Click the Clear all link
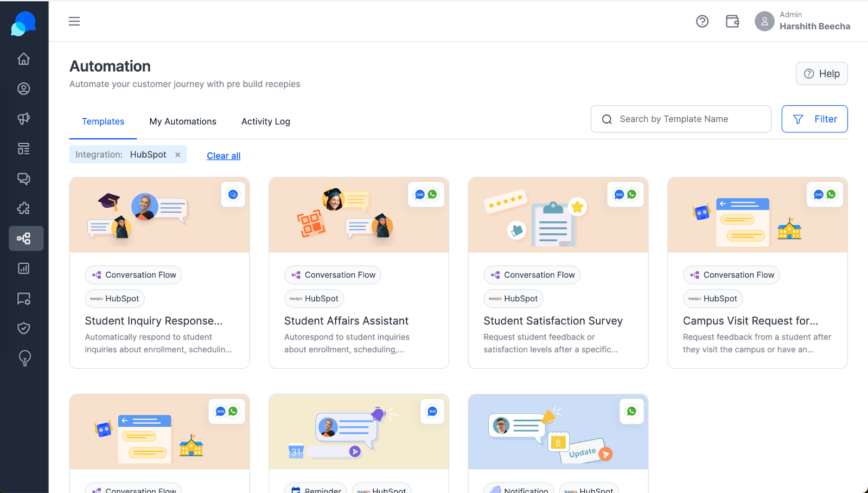 click(224, 156)
